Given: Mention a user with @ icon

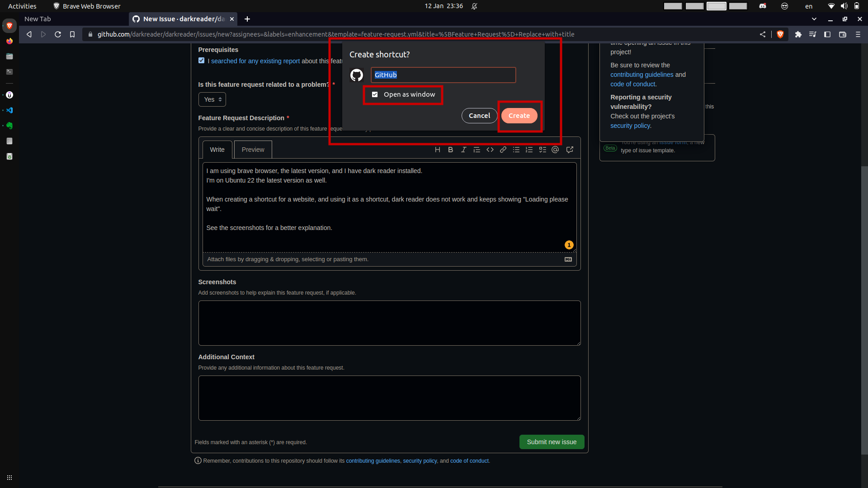Looking at the screenshot, I should pyautogui.click(x=555, y=150).
